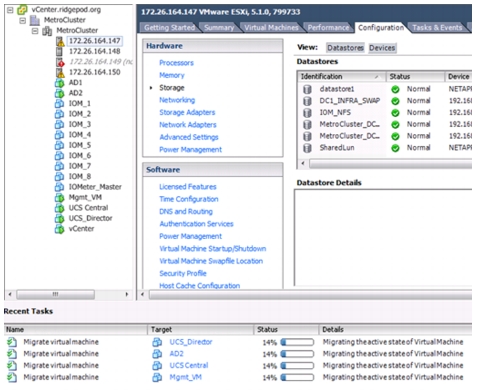Collapse the MetroCluster datacenter node
Viewport: 491px width, 391px height.
[23, 20]
